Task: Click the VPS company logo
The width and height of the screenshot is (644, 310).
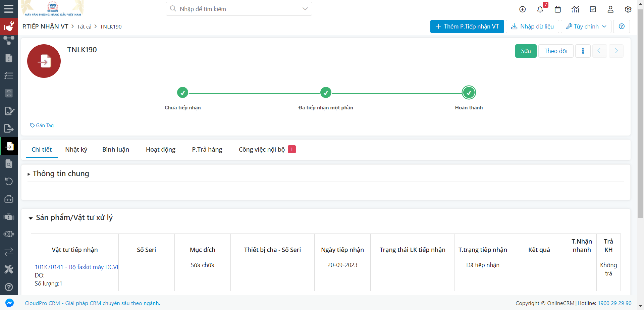Action: click(53, 9)
